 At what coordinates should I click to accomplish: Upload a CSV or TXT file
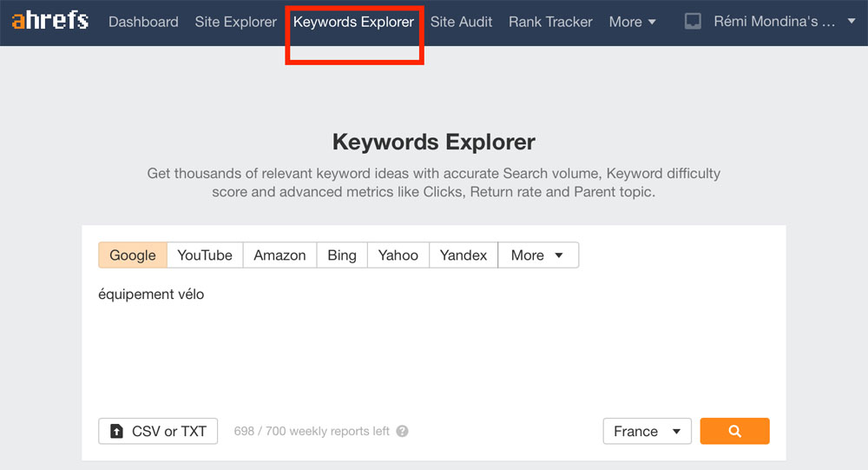pyautogui.click(x=158, y=431)
